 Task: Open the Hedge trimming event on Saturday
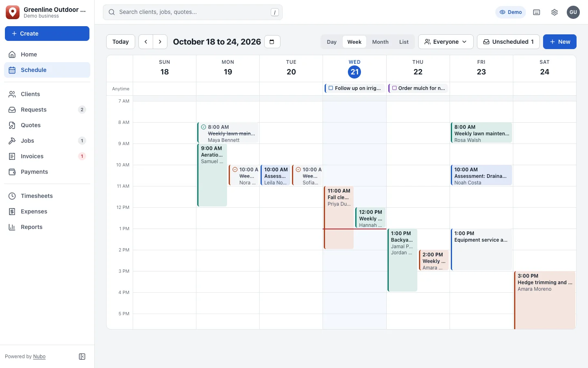click(545, 300)
